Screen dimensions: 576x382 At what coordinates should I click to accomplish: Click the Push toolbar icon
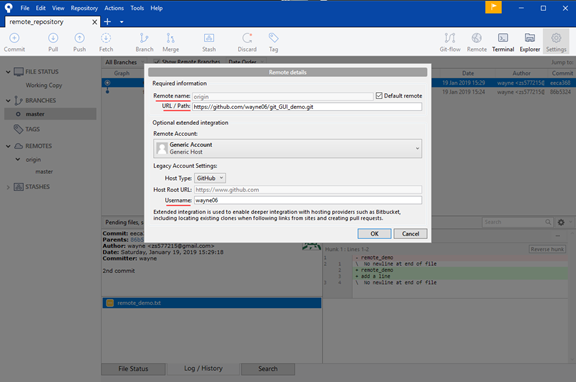tap(79, 42)
